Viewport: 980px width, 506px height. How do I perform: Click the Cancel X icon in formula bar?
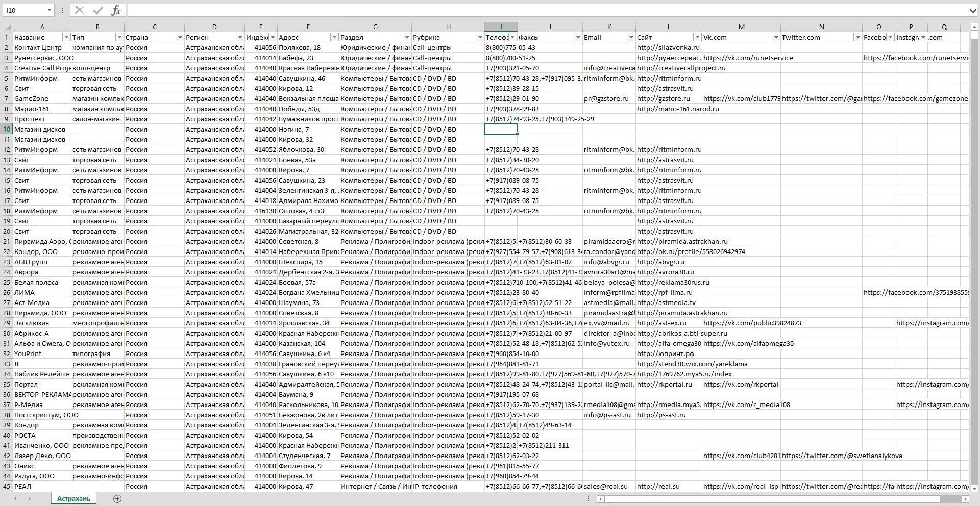(x=79, y=10)
